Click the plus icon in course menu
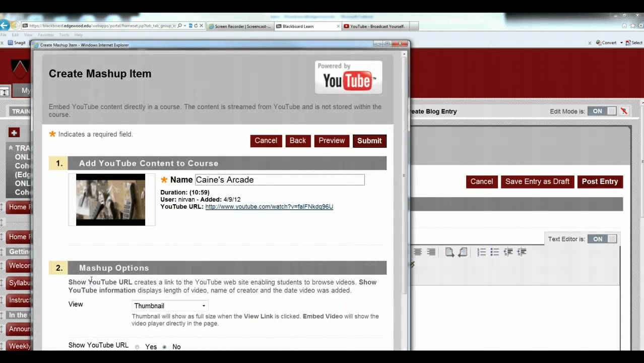The width and height of the screenshot is (644, 363). coord(14,133)
